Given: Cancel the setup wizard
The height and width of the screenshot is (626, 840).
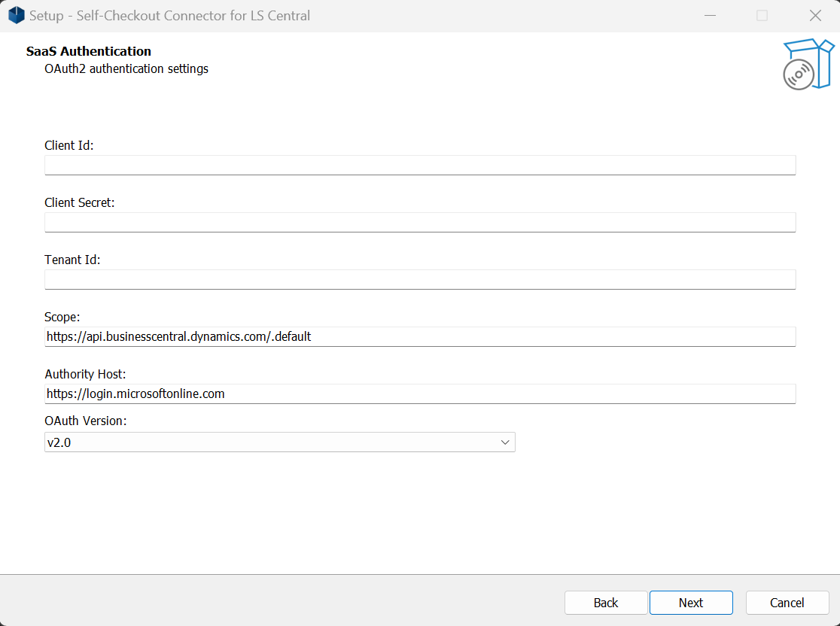Looking at the screenshot, I should click(x=787, y=602).
